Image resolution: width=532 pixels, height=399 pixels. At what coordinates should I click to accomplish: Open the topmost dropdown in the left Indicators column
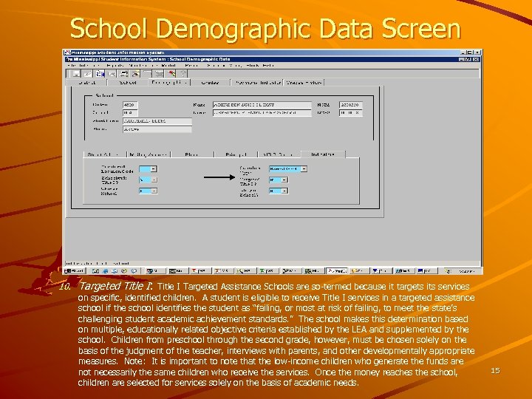click(x=154, y=168)
